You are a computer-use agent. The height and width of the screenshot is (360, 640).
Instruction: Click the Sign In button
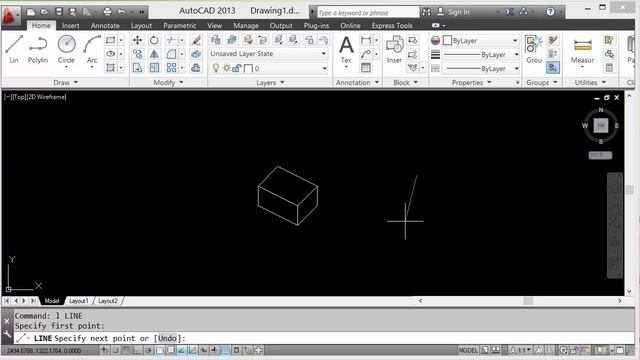click(x=453, y=12)
